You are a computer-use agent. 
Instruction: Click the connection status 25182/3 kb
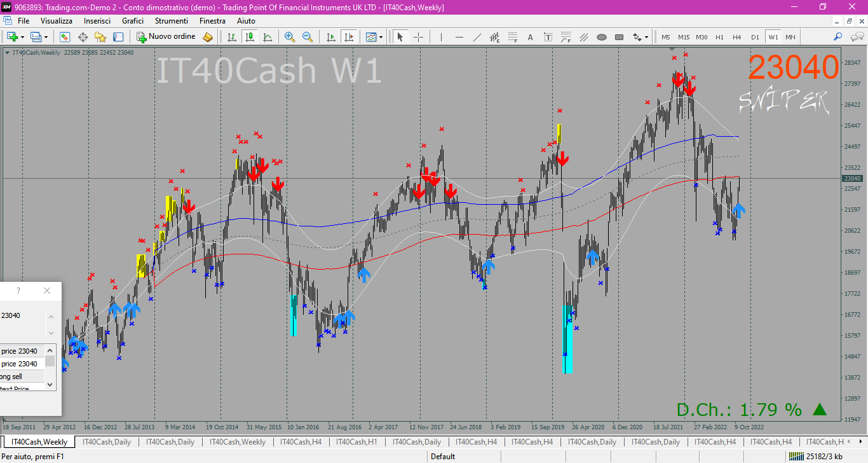(x=815, y=456)
